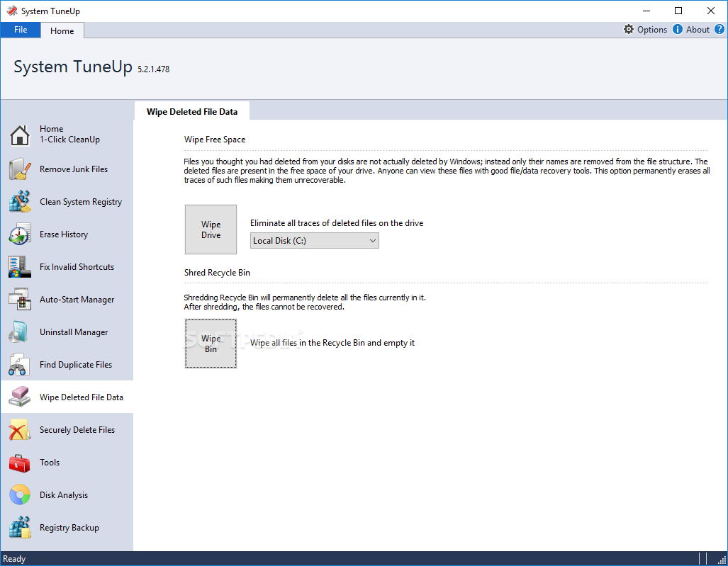Click the blue Help question mark icon

tap(719, 29)
